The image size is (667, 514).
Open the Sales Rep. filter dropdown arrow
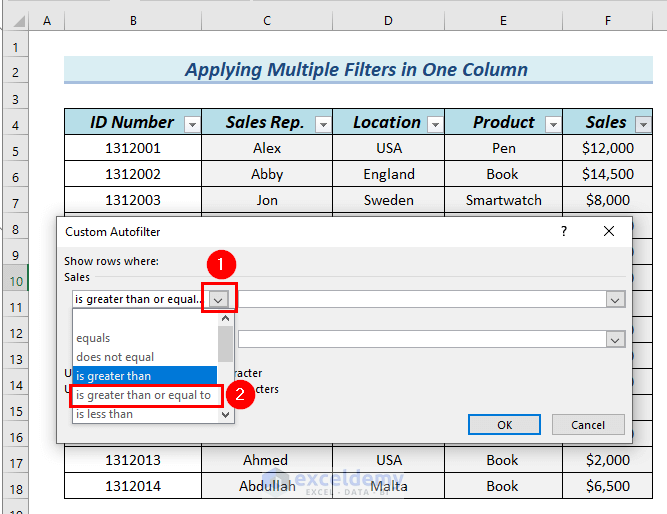[322, 124]
